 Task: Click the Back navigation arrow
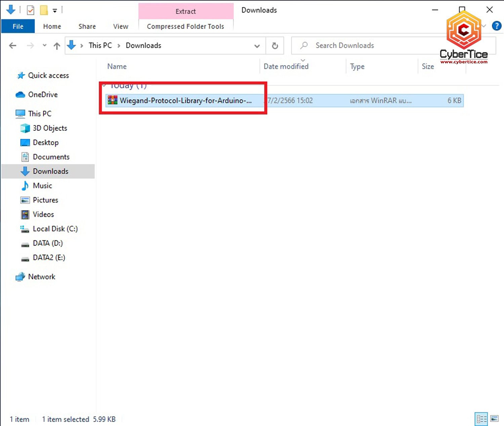(x=13, y=46)
